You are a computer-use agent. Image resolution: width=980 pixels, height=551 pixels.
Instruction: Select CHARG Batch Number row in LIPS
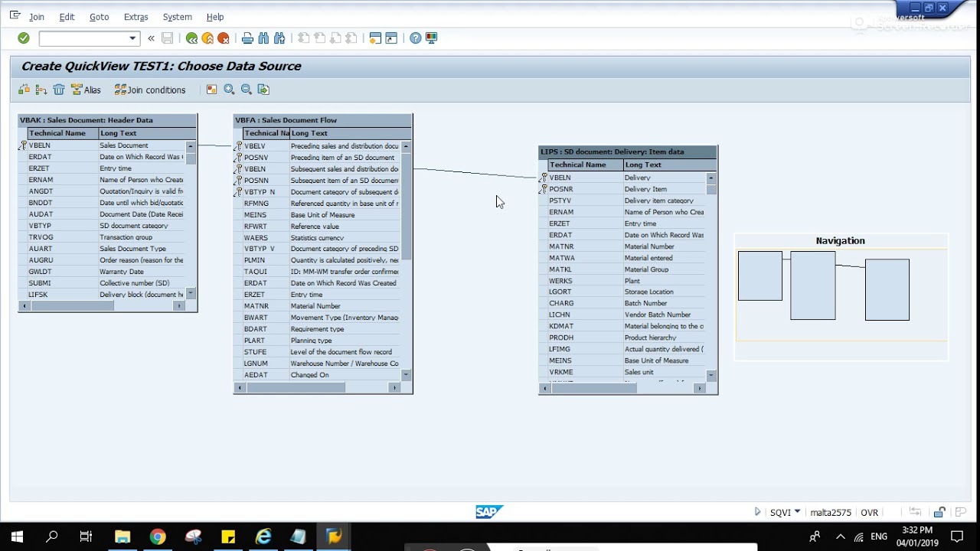click(622, 303)
